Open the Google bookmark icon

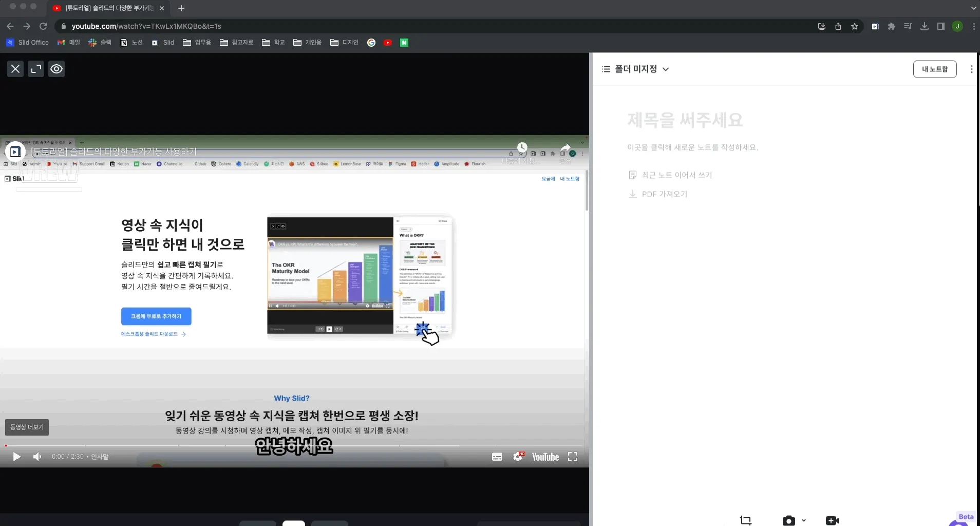tap(371, 43)
